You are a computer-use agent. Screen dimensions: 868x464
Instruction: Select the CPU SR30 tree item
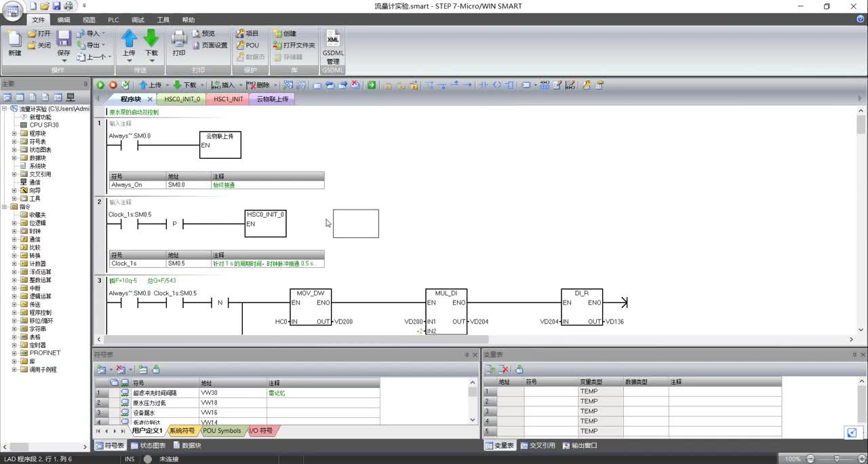point(39,125)
